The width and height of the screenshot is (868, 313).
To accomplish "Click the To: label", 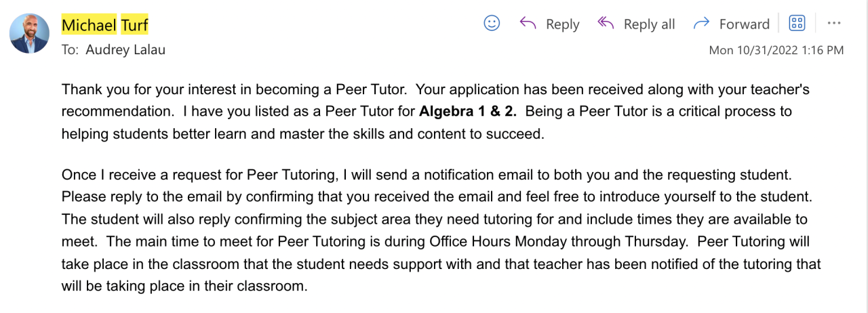I will (x=70, y=50).
